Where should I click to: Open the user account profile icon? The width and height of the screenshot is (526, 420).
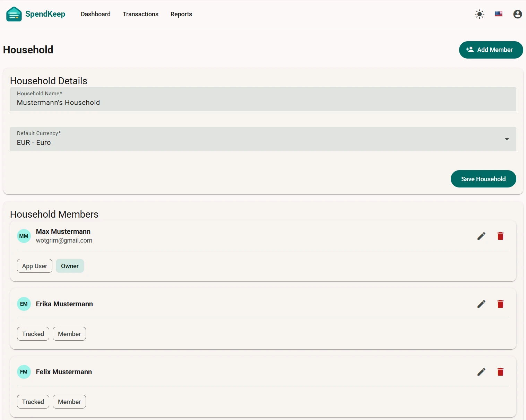tap(518, 14)
